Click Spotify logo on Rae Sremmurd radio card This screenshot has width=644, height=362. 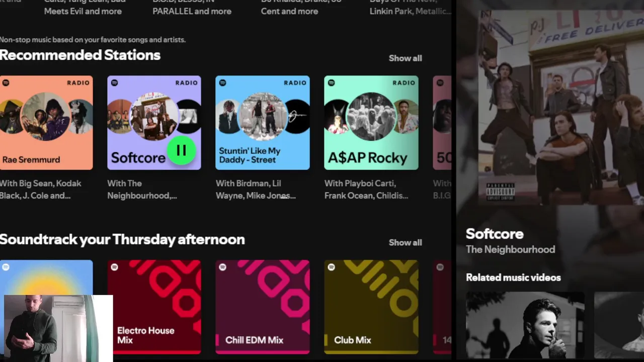[x=6, y=83]
